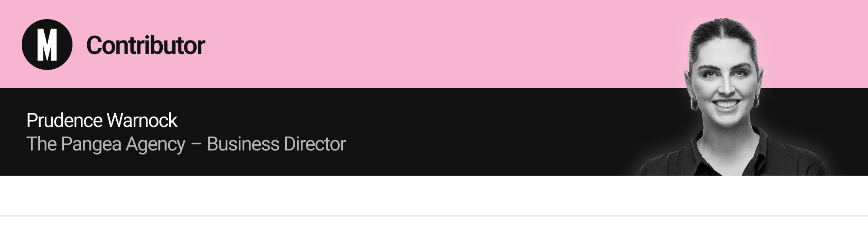
Task: Open The Pangea Agency text
Action: 106,144
